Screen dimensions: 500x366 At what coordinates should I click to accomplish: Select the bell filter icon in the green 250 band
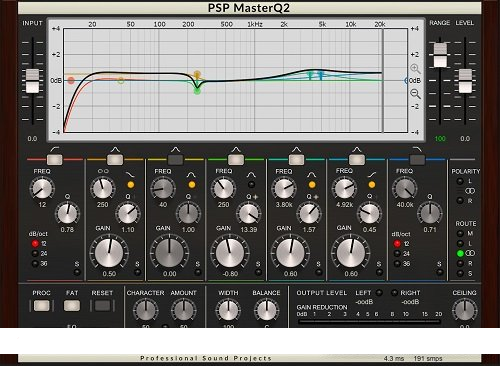click(251, 175)
